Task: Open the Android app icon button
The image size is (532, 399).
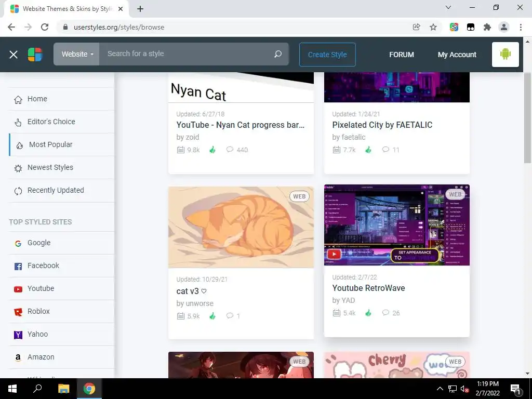Action: [505, 54]
